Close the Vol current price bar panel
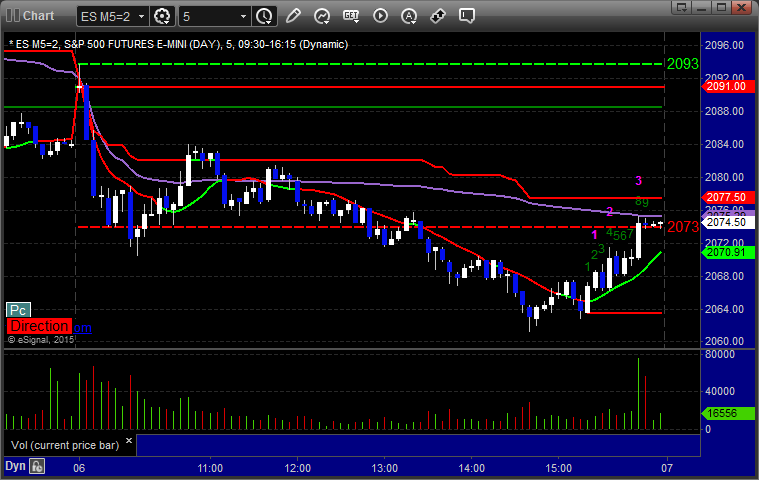This screenshot has width=759, height=480. (x=129, y=440)
